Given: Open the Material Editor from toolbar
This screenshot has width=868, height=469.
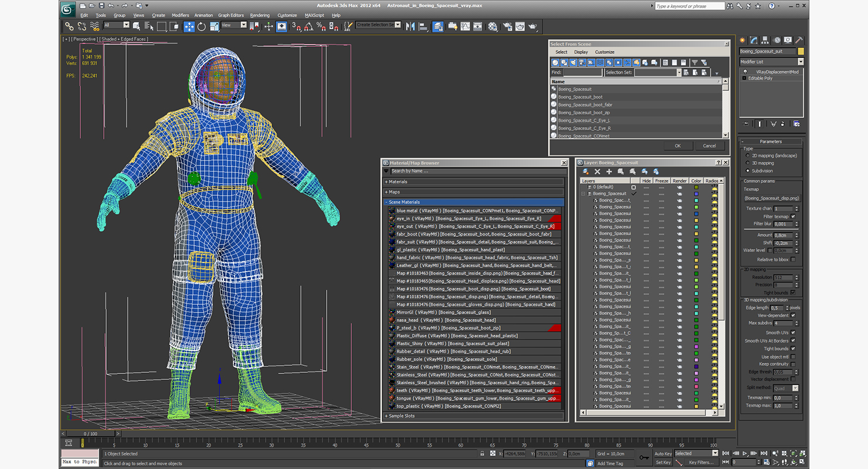Looking at the screenshot, I should pos(493,26).
